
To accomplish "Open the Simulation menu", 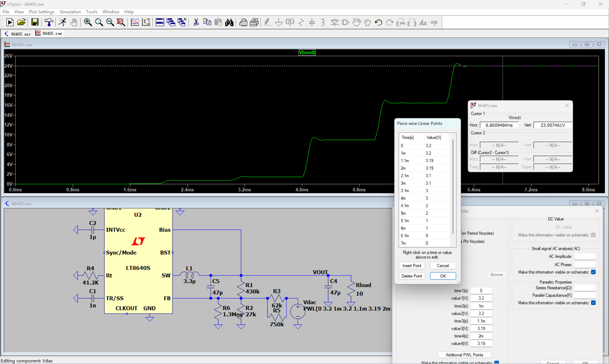I will pos(70,11).
